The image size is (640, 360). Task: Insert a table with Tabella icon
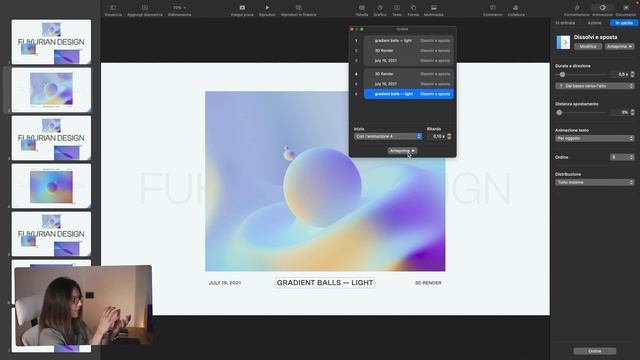tap(362, 8)
